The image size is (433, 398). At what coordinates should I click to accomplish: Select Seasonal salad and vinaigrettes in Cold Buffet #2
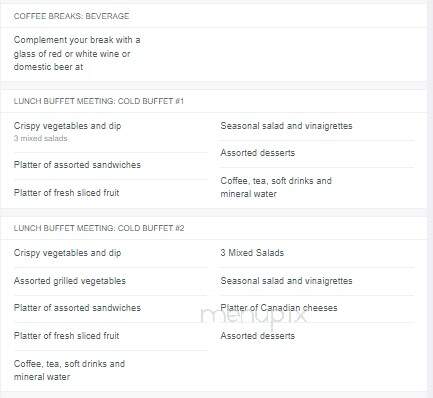coord(286,281)
